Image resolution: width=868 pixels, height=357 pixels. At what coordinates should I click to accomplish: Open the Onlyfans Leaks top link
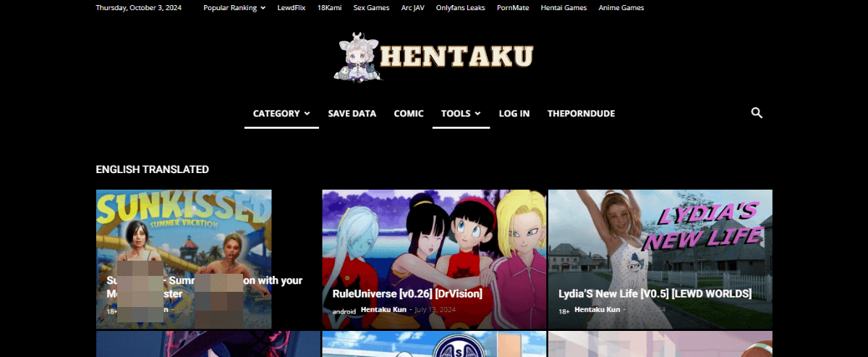[460, 8]
